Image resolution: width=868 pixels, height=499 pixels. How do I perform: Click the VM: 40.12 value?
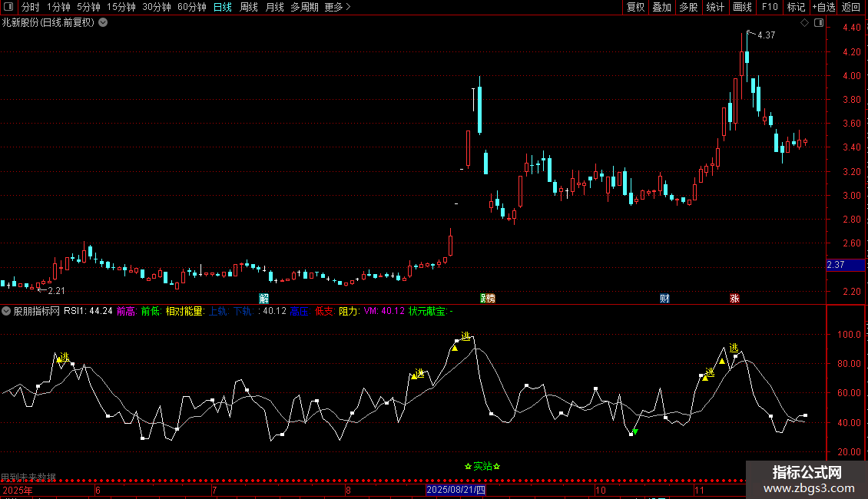384,312
